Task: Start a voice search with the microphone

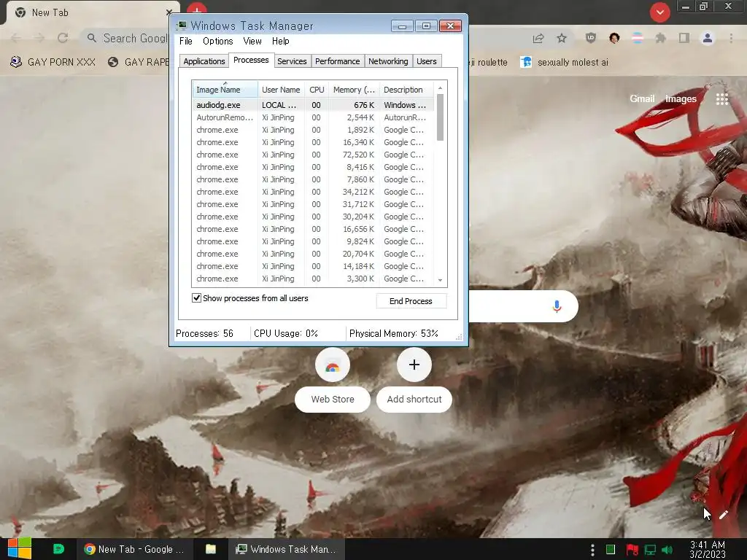Action: click(557, 306)
